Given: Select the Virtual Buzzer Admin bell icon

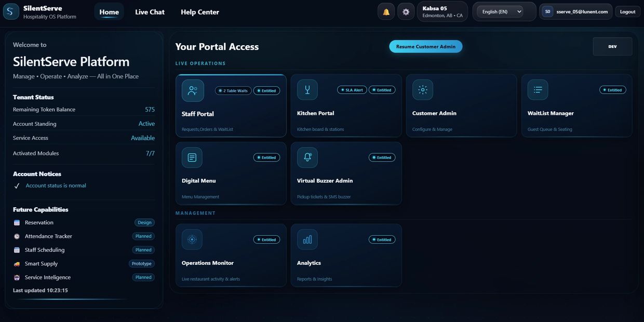Looking at the screenshot, I should (307, 157).
